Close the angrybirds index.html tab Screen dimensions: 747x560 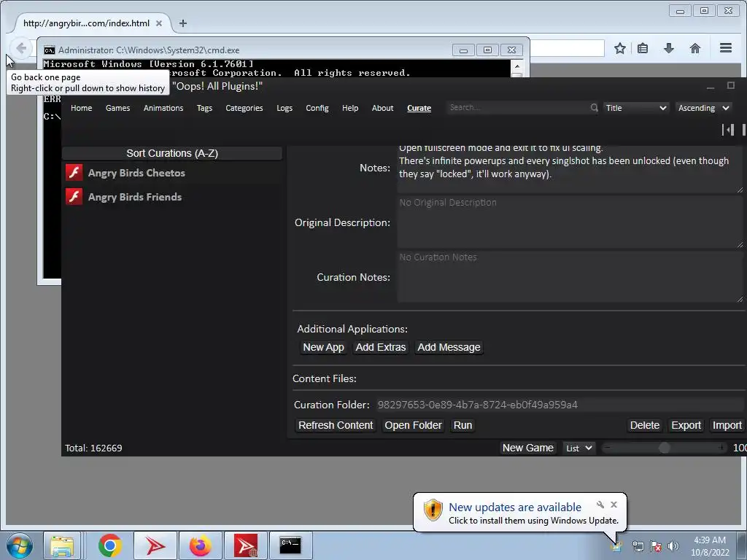tap(159, 23)
